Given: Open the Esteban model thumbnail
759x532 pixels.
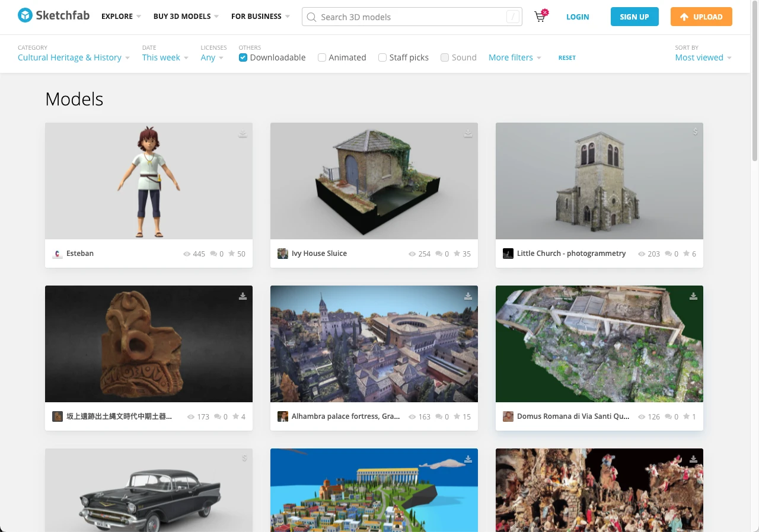Looking at the screenshot, I should (x=148, y=181).
